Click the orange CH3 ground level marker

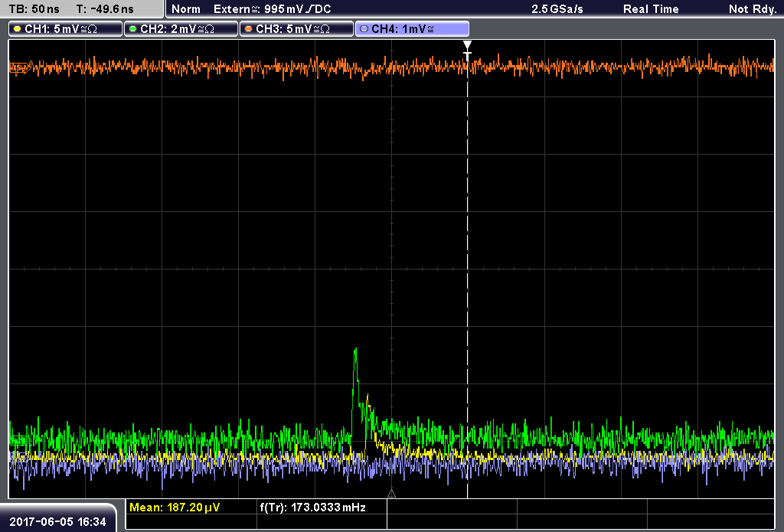tap(18, 67)
